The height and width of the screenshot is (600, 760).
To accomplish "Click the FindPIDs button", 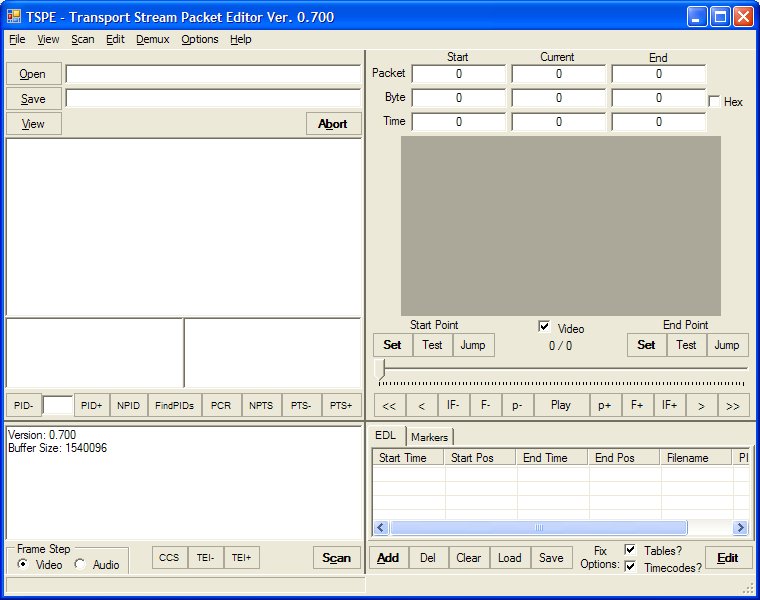I will (x=174, y=405).
